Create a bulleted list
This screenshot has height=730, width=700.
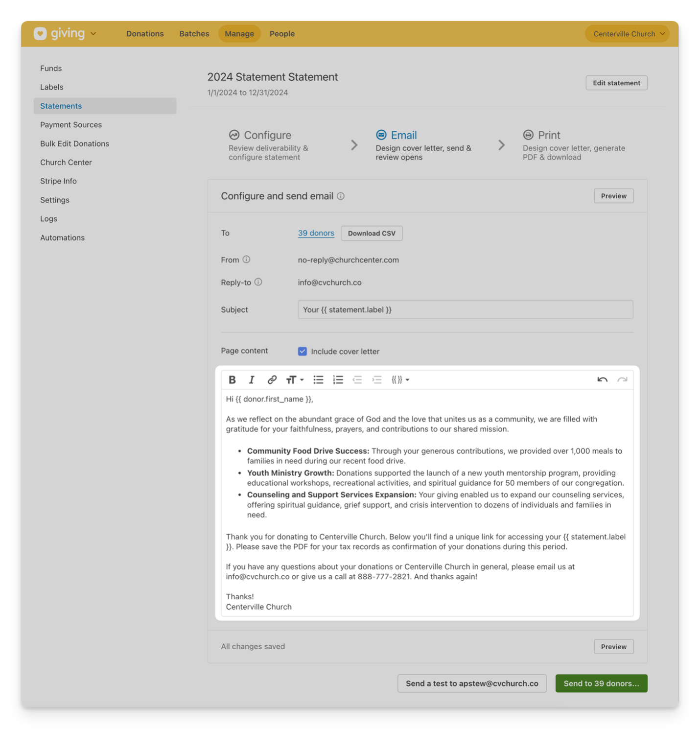click(318, 379)
